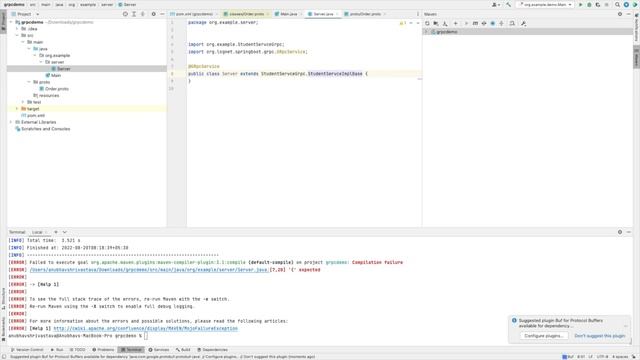Image resolution: width=640 pixels, height=360 pixels.
Task: Open TODO tool window
Action: coord(78,350)
